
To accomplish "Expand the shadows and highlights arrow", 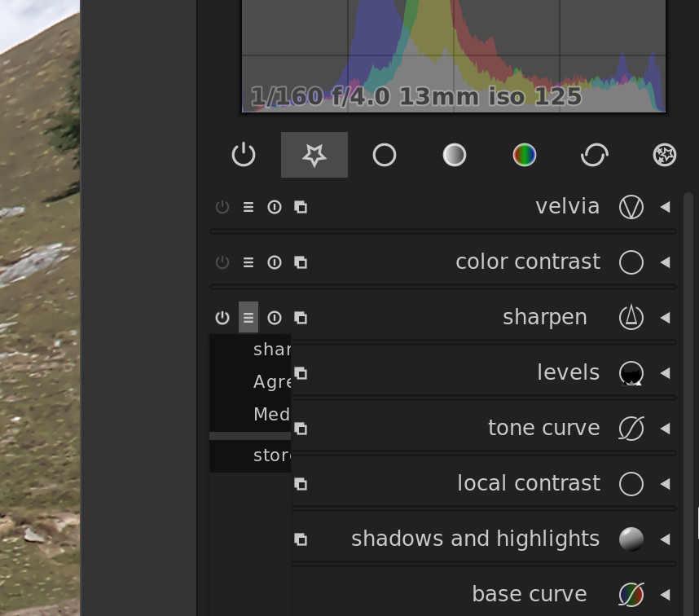I will click(665, 539).
